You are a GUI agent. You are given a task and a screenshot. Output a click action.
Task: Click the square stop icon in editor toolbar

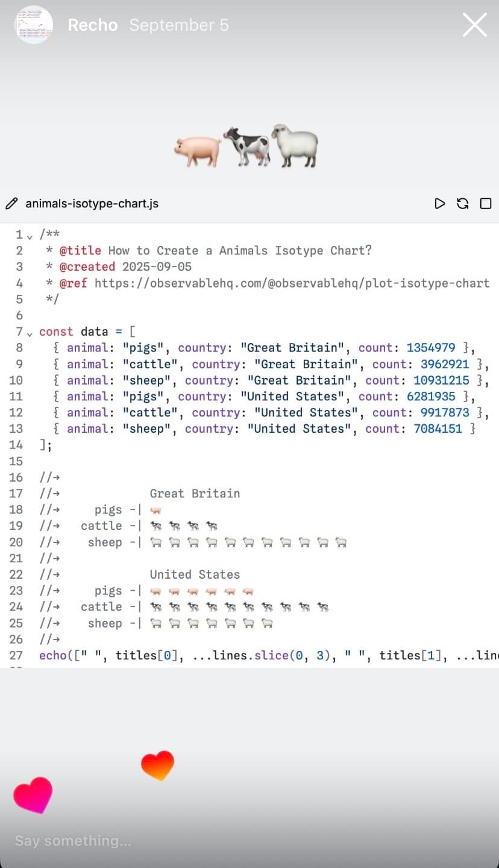[486, 204]
